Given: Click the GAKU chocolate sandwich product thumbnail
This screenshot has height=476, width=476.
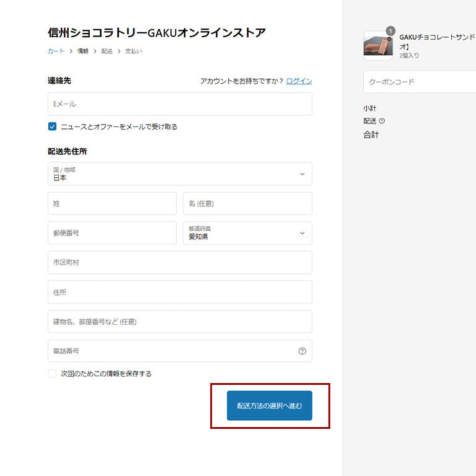Looking at the screenshot, I should (378, 45).
